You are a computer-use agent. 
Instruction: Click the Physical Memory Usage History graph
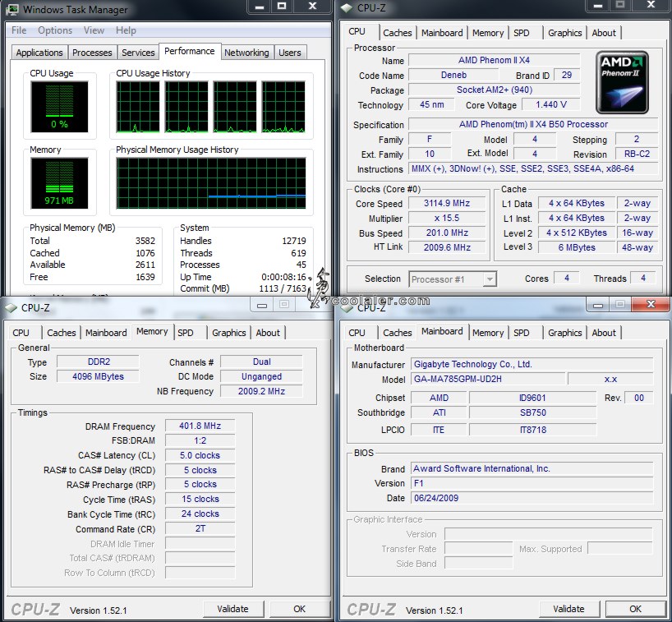[211, 183]
